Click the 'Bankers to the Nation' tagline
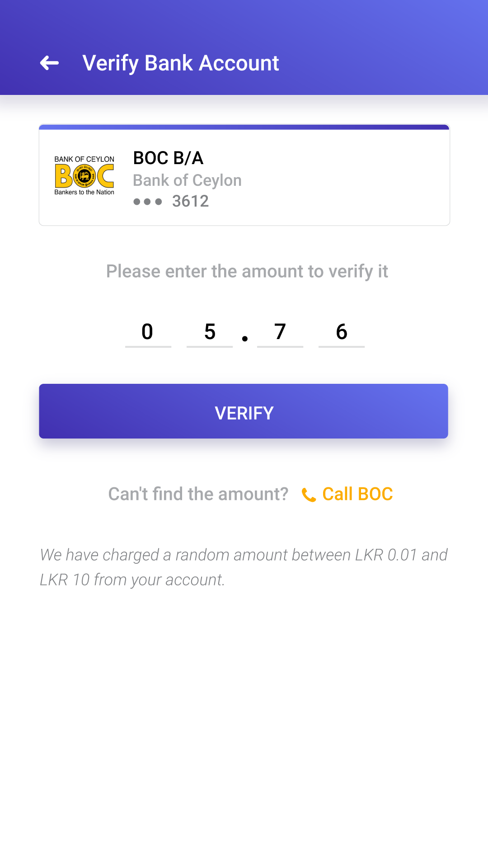The image size is (488, 868). pos(84,192)
